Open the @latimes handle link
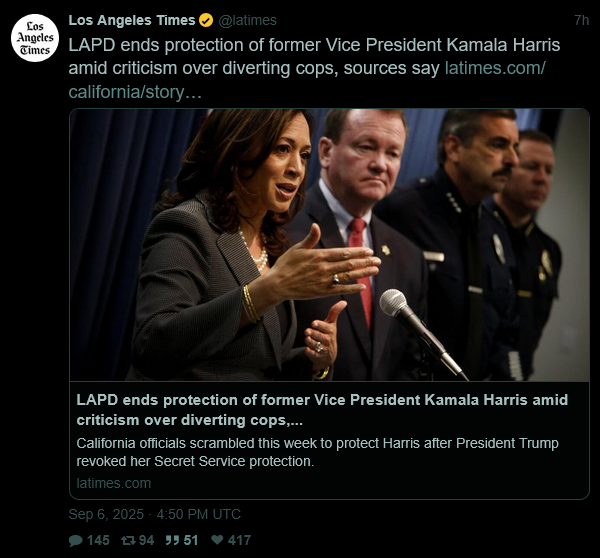The image size is (600, 558). pyautogui.click(x=248, y=20)
